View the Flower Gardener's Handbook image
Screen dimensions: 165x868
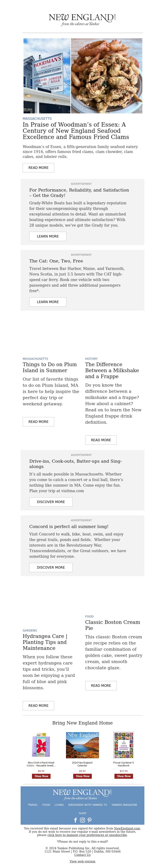[124, 745]
